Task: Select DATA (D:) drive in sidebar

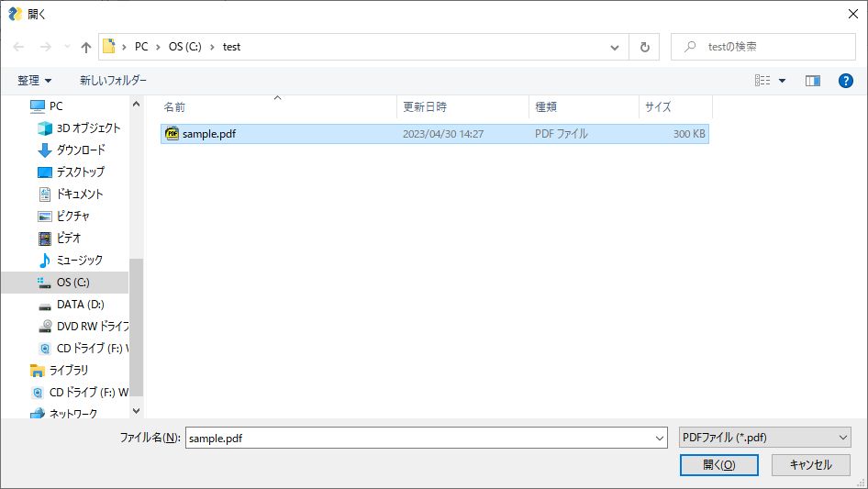Action: click(71, 305)
